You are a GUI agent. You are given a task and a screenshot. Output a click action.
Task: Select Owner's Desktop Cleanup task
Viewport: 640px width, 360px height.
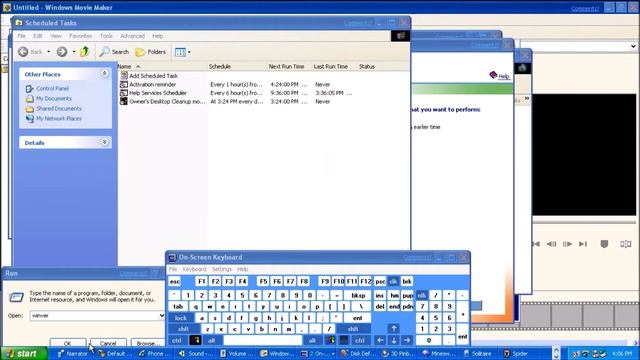[167, 101]
